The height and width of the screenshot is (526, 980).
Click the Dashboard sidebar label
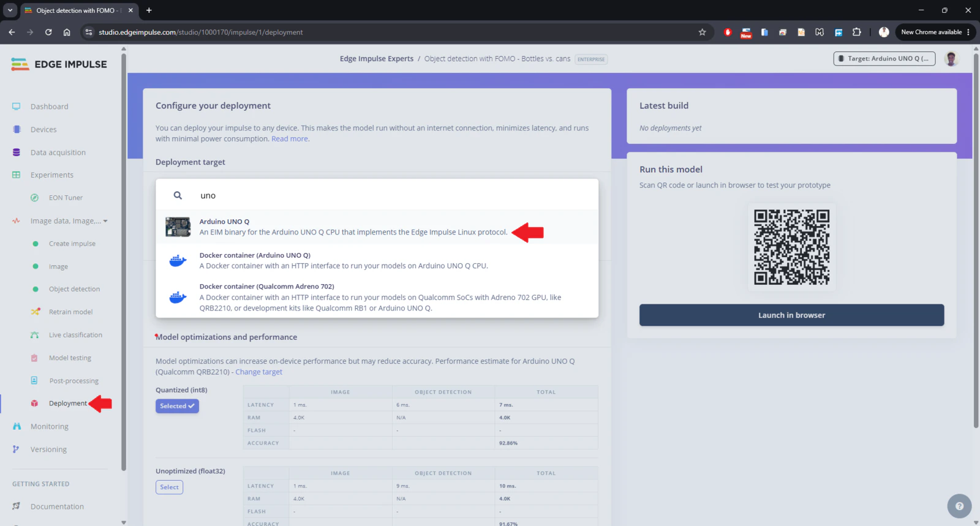[x=50, y=107]
